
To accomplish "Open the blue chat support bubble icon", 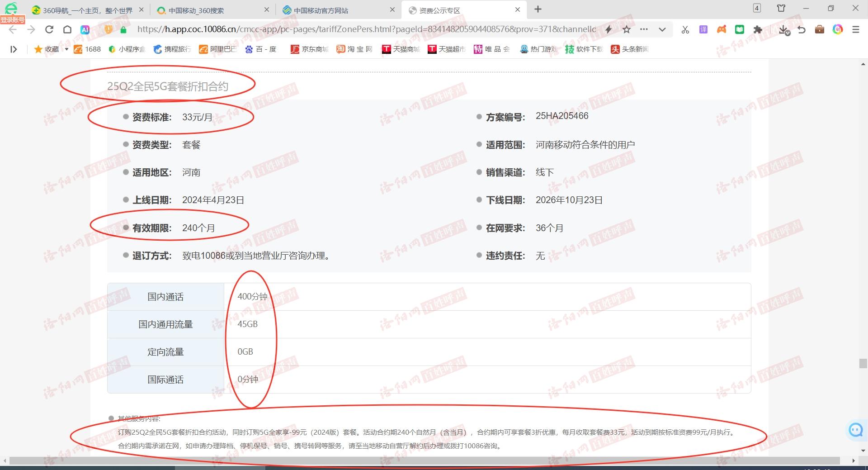I will (x=856, y=430).
